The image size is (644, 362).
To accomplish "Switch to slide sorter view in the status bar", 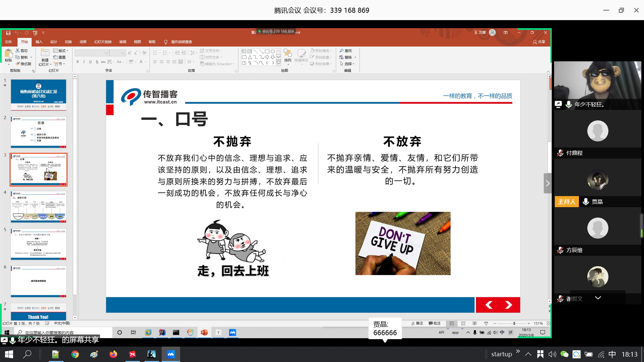I will click(463, 323).
